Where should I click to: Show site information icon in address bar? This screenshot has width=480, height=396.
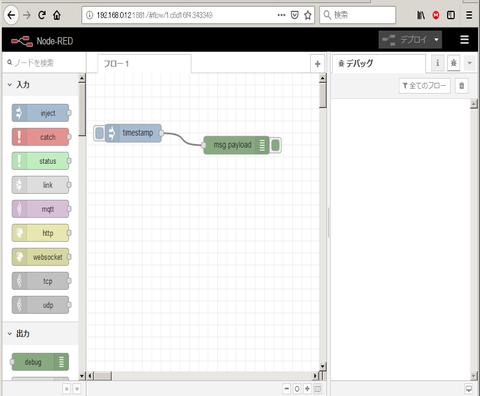click(x=89, y=15)
